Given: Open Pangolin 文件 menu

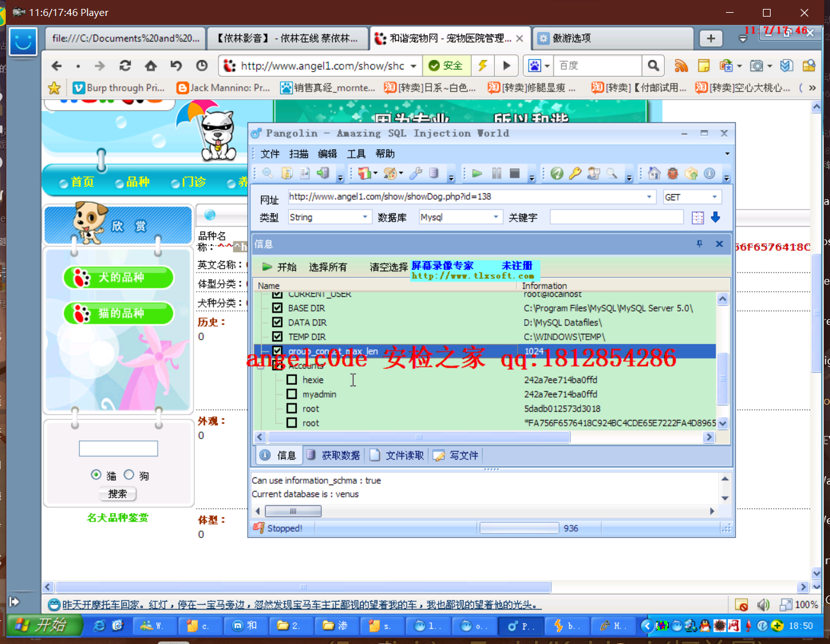Looking at the screenshot, I should pyautogui.click(x=270, y=154).
